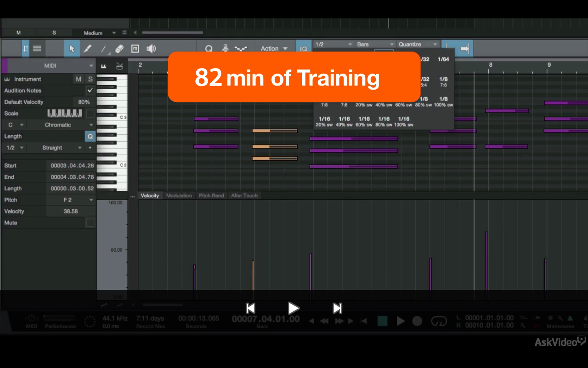
Task: Choose 1/64 in quantize popup
Action: (443, 59)
